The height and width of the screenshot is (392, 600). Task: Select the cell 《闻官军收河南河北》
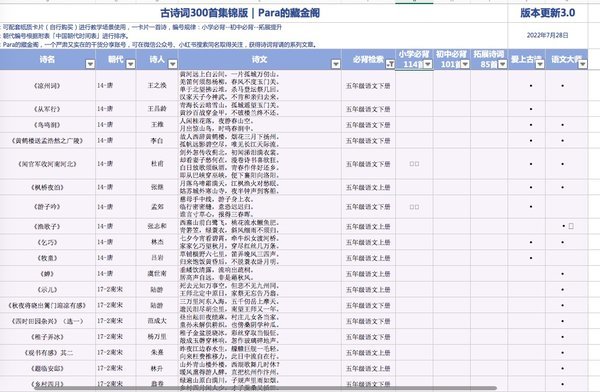tap(47, 164)
